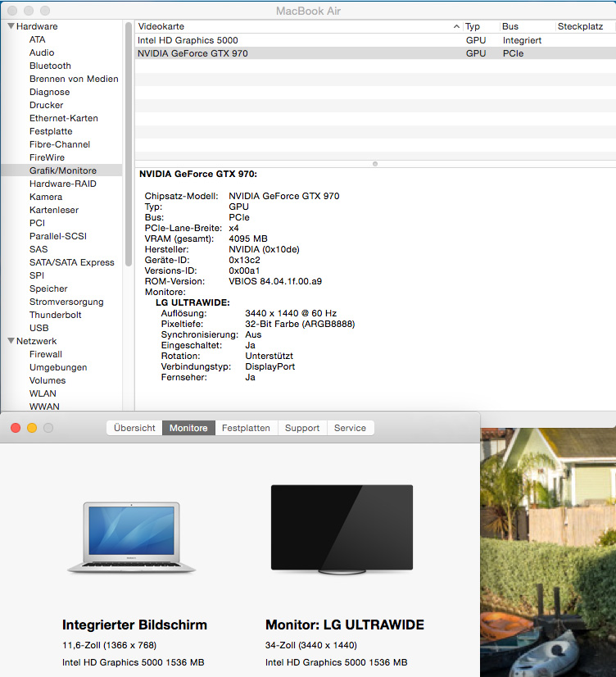Sort by Videokarte column header
This screenshot has width=616, height=677.
[298, 26]
